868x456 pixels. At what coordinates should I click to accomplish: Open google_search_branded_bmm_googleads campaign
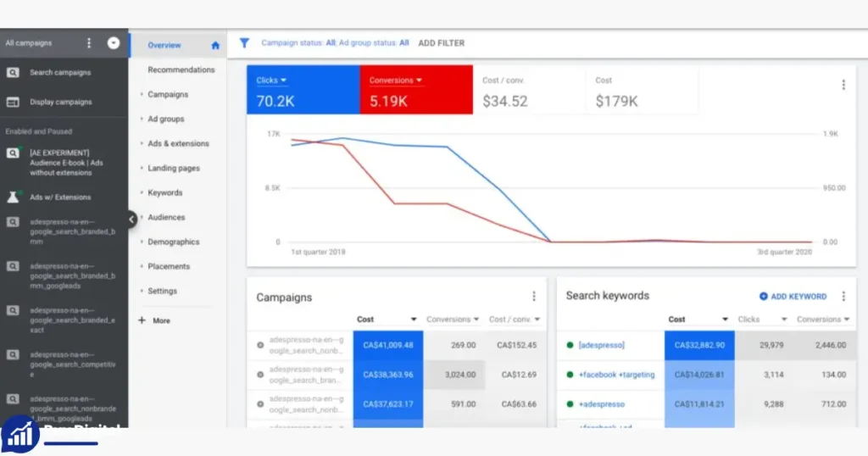(x=73, y=275)
